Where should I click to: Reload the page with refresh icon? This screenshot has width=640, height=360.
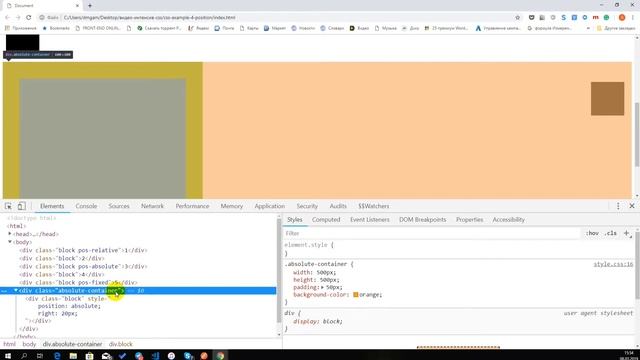pyautogui.click(x=29, y=18)
